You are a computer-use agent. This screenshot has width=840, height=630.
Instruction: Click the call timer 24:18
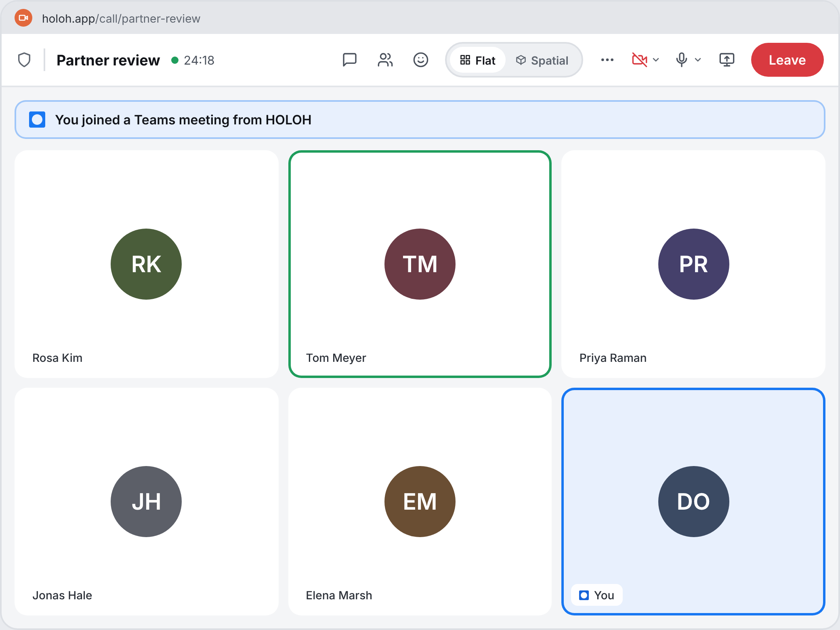[x=199, y=60]
